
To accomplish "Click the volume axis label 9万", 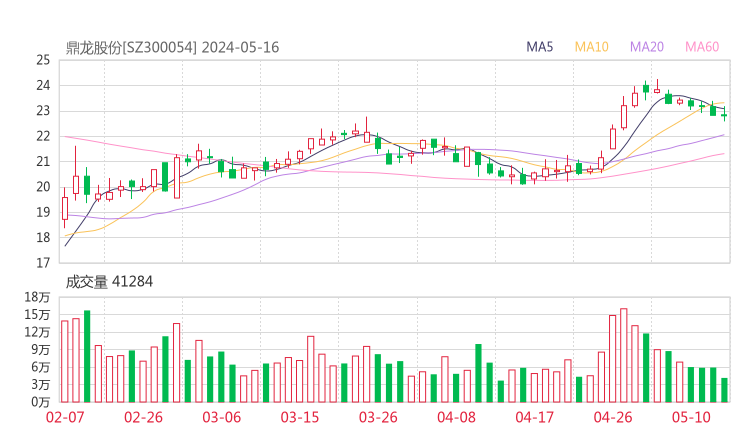I will (x=41, y=350).
